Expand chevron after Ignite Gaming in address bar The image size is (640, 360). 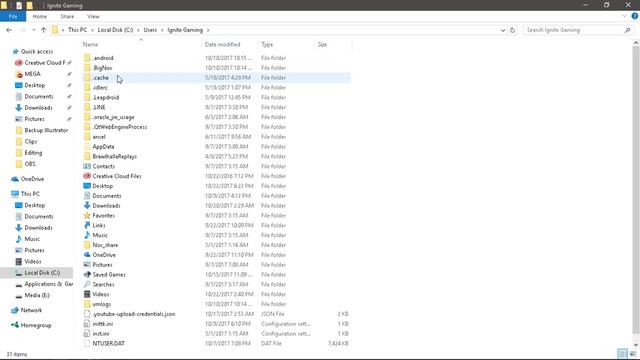pos(208,30)
